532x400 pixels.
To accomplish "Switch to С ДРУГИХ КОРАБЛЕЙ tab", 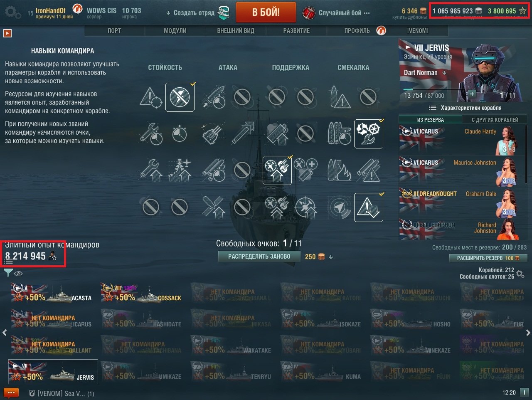I will click(x=495, y=120).
